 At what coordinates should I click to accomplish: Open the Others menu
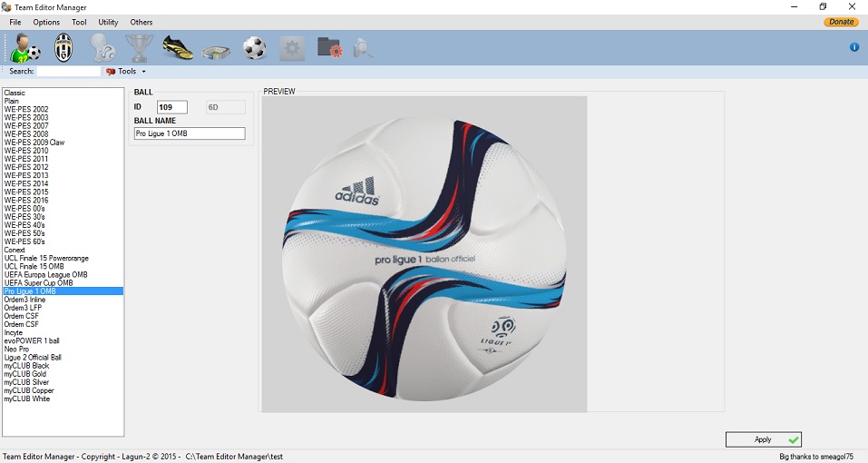point(141,22)
